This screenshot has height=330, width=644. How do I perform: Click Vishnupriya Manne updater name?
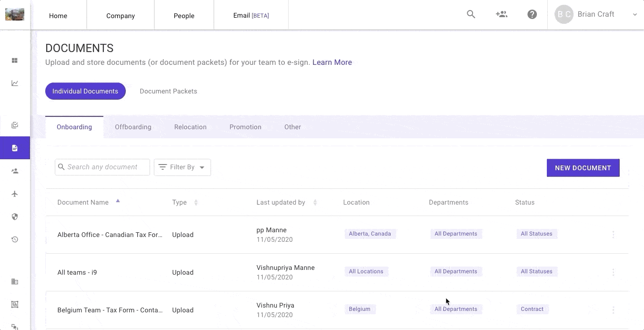coord(285,268)
